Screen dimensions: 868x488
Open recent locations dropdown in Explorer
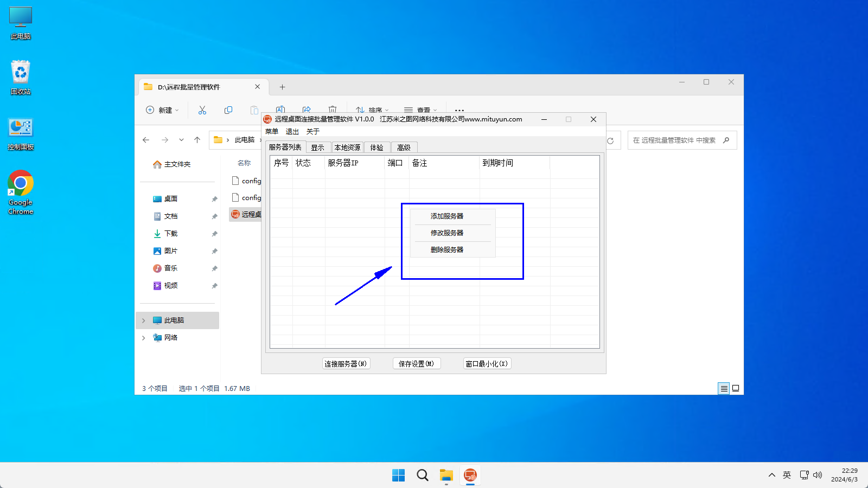click(x=181, y=140)
